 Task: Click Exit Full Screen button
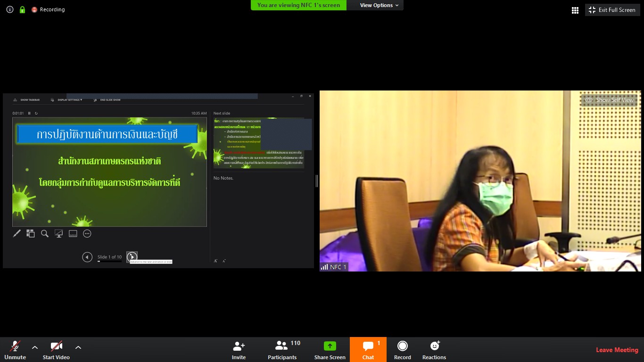(612, 10)
